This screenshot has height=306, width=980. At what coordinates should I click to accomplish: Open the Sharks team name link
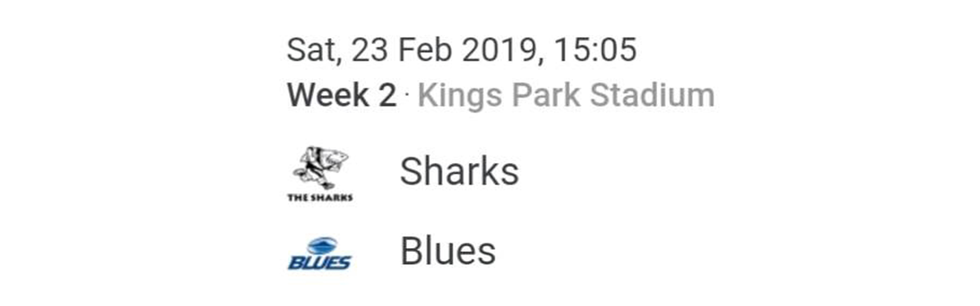tap(459, 171)
